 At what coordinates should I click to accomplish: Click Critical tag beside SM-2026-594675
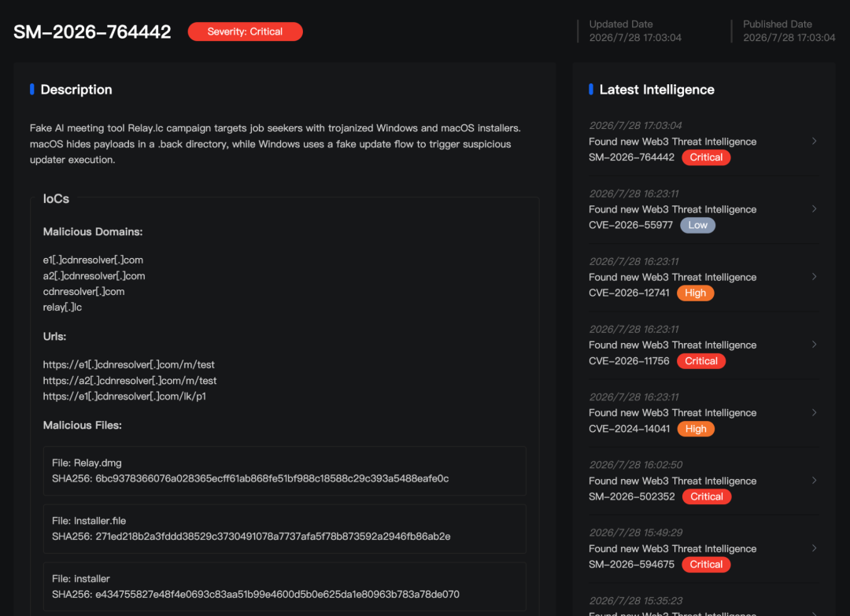coord(706,565)
